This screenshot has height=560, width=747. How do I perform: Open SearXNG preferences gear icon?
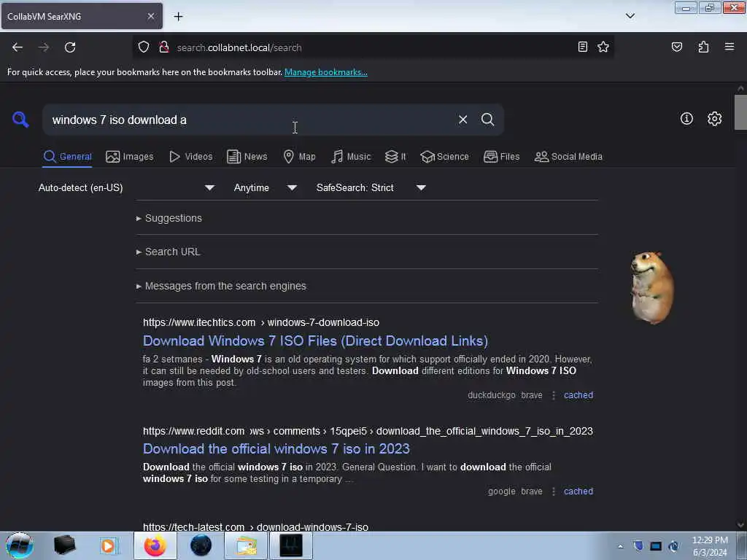(x=714, y=119)
